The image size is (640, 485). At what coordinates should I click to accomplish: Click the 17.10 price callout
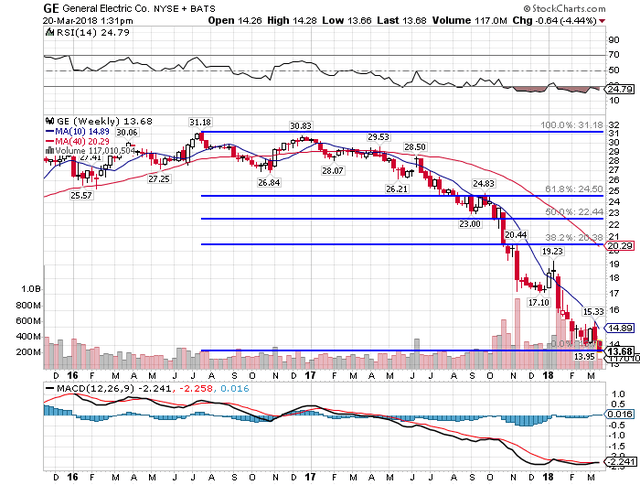[539, 303]
